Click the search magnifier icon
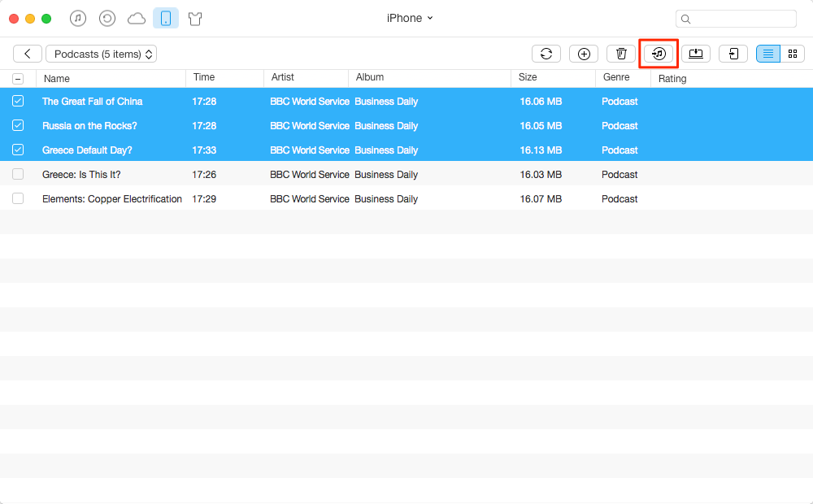 tap(685, 20)
